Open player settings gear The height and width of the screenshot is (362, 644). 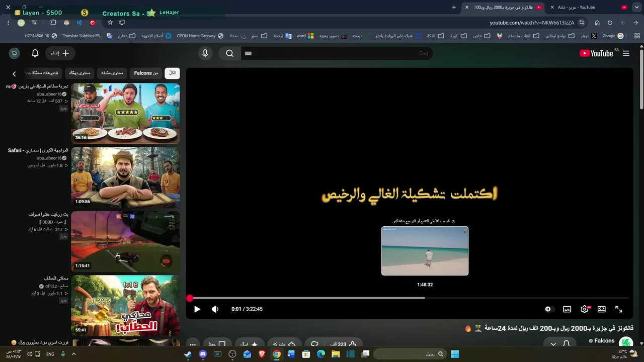tap(585, 309)
